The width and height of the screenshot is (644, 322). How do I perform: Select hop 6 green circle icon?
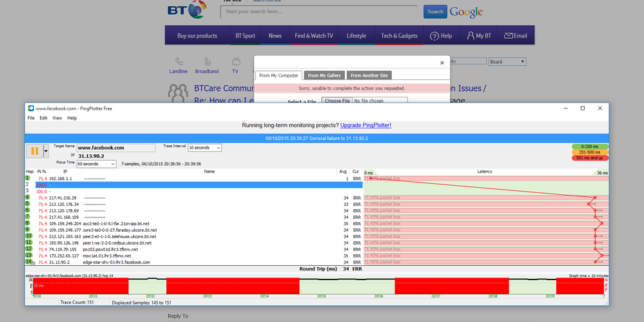point(28,210)
